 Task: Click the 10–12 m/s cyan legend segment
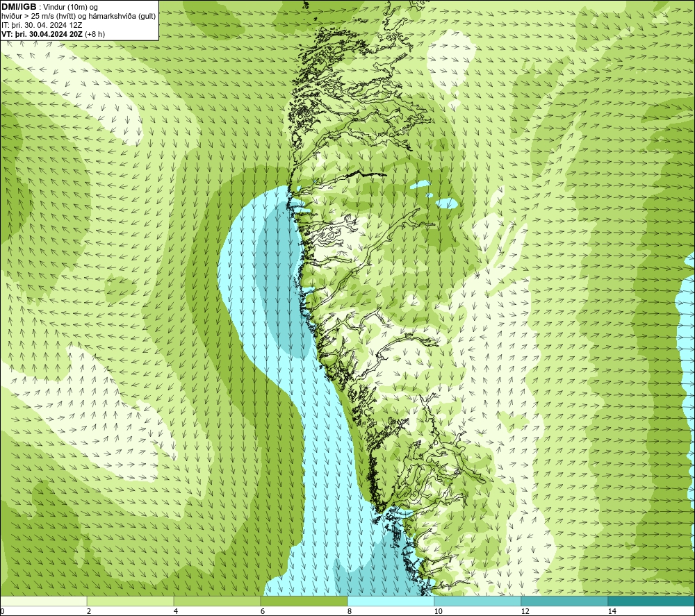point(478,601)
